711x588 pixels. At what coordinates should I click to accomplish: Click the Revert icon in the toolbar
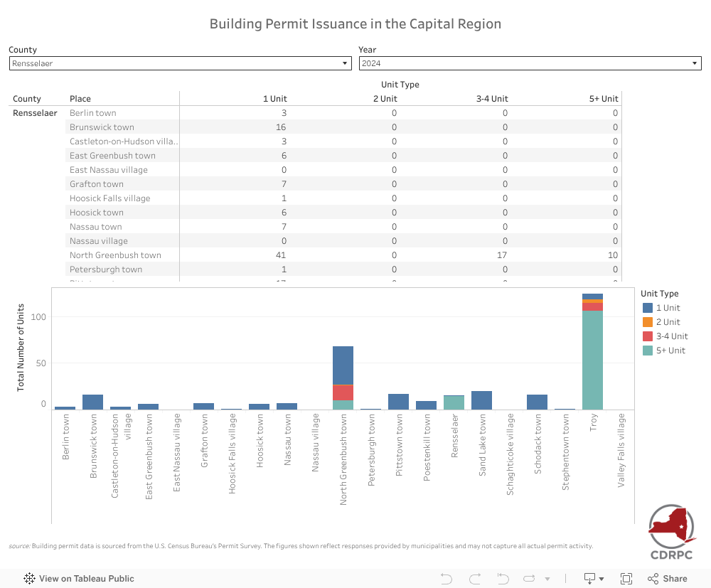503,579
